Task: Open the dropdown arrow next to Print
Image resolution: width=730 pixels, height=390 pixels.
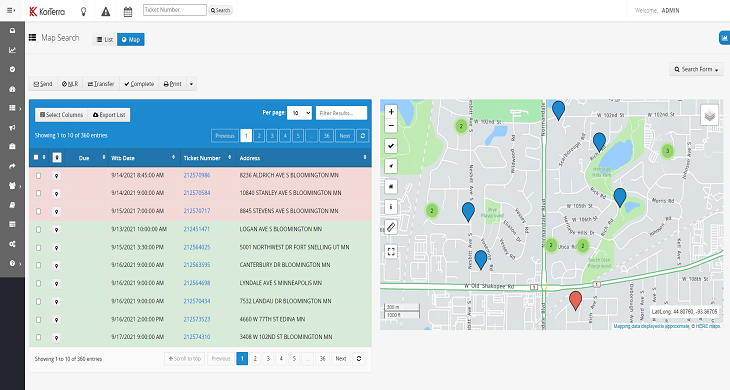Action: coord(191,84)
